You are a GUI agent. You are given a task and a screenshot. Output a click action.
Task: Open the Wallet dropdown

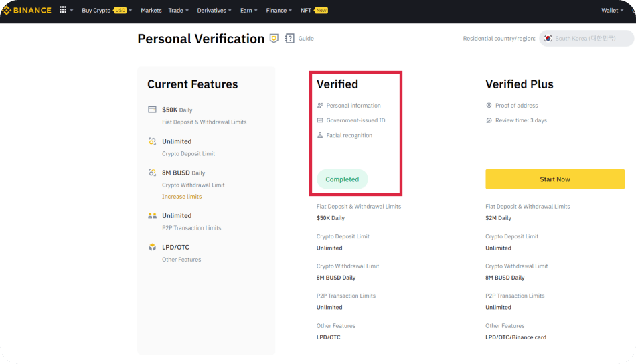613,10
